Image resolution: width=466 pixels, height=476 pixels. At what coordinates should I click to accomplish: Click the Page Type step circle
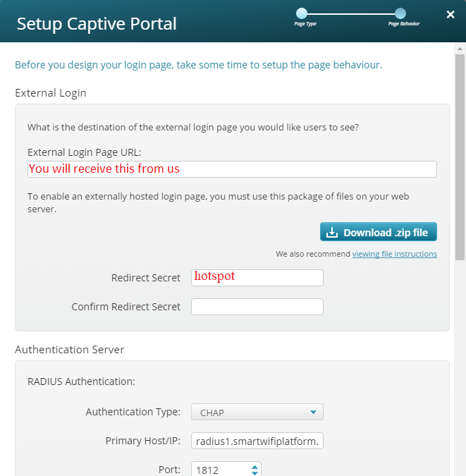302,13
